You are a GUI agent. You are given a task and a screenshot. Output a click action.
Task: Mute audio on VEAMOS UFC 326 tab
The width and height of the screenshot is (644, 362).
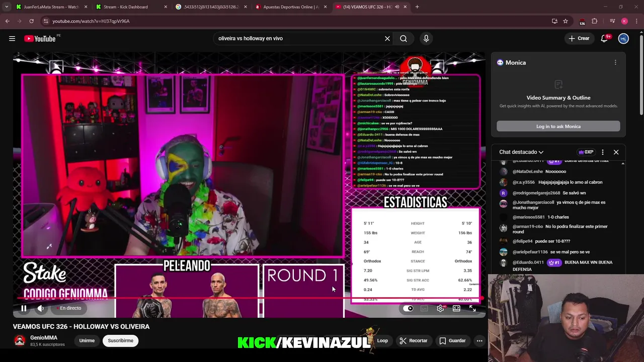click(x=397, y=7)
